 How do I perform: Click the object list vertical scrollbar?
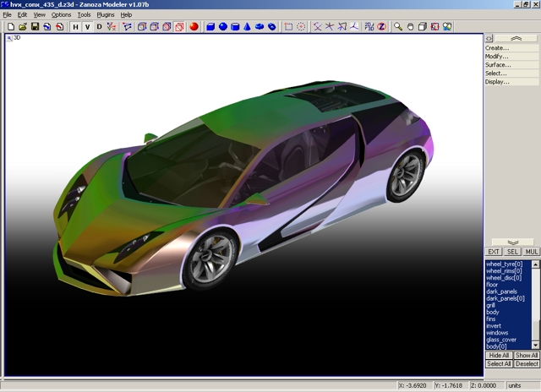[x=535, y=304]
